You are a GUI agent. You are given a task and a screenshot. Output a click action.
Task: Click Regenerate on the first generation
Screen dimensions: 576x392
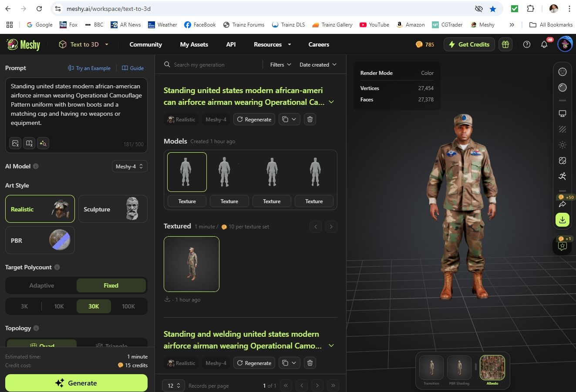(254, 119)
